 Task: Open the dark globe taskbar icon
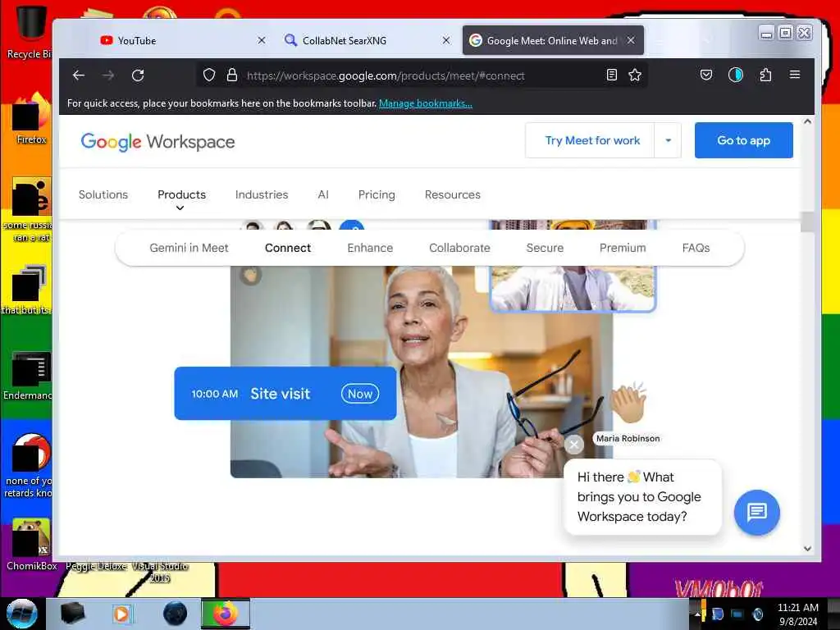176,614
